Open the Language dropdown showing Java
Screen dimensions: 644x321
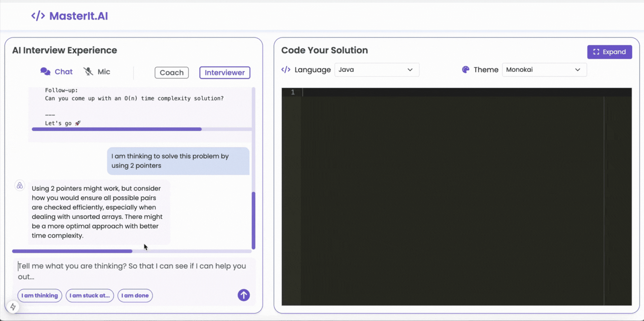point(377,70)
